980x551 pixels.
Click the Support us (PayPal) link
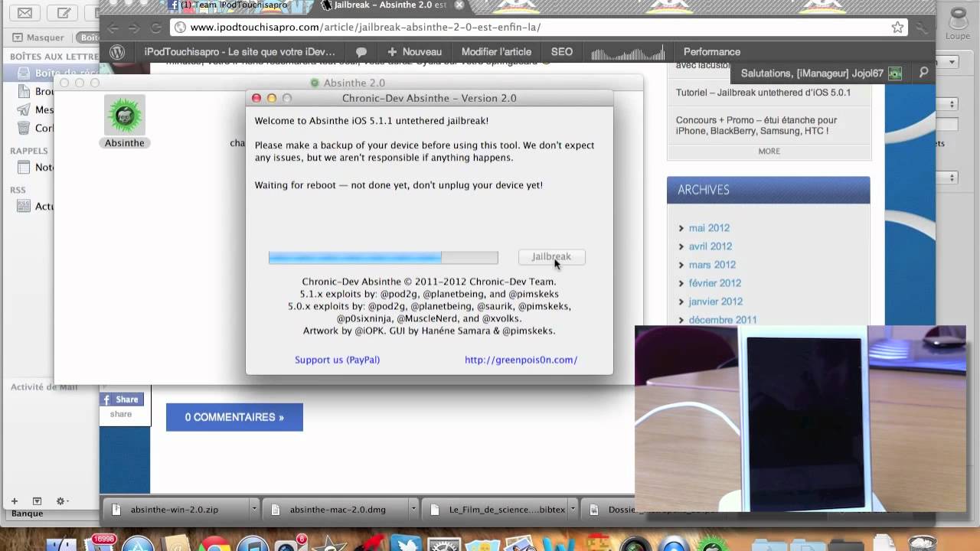(337, 360)
